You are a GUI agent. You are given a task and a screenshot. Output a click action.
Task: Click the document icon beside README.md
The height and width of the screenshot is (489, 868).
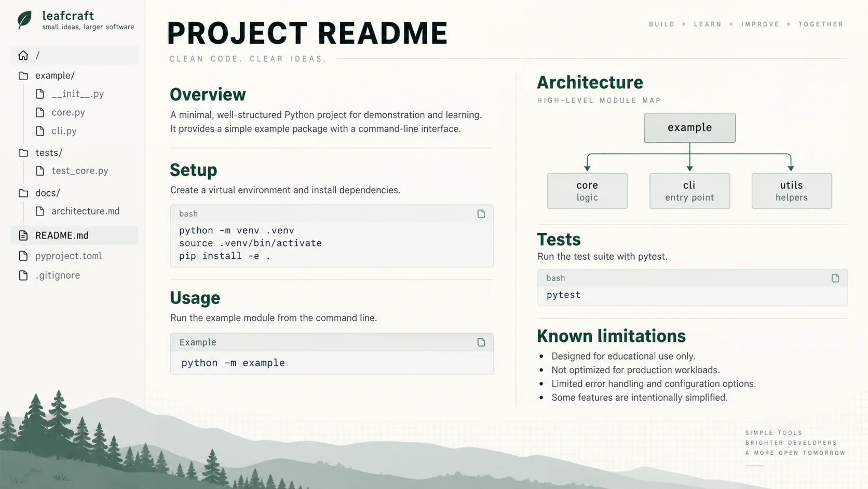[23, 235]
